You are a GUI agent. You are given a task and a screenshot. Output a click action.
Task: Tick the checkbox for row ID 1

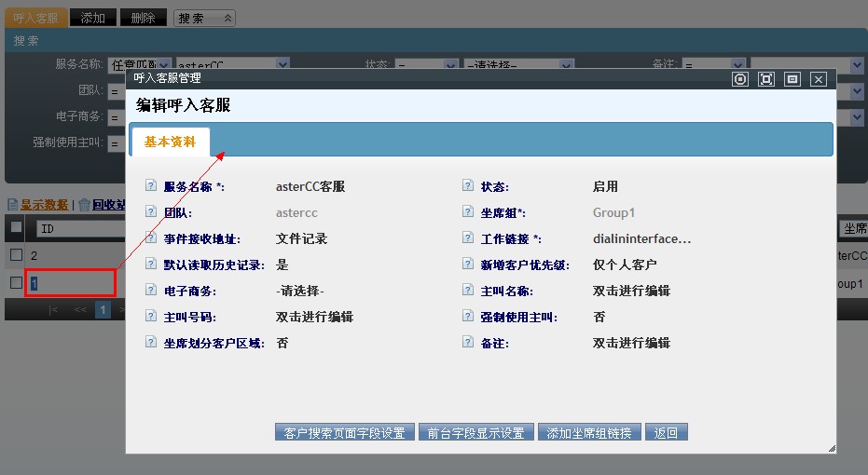[x=16, y=282]
